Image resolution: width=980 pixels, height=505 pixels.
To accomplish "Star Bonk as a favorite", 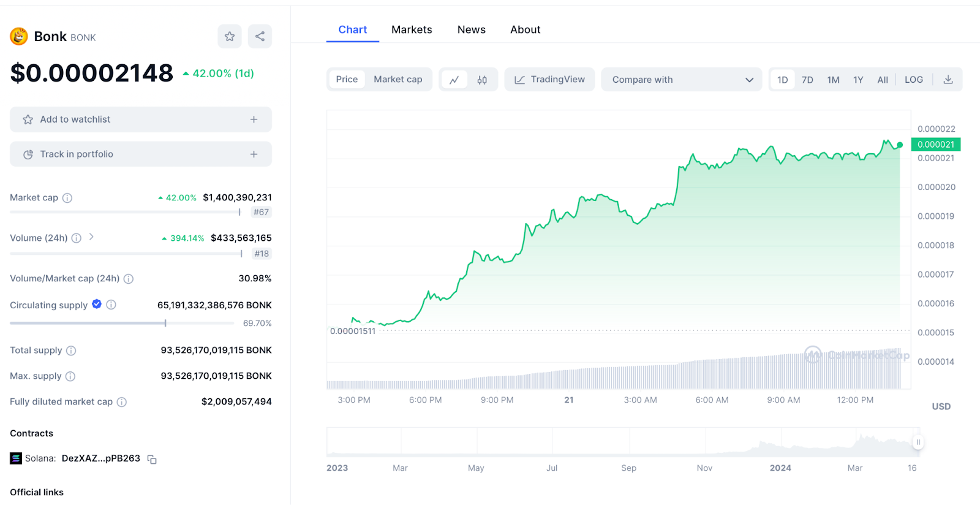I will click(230, 36).
